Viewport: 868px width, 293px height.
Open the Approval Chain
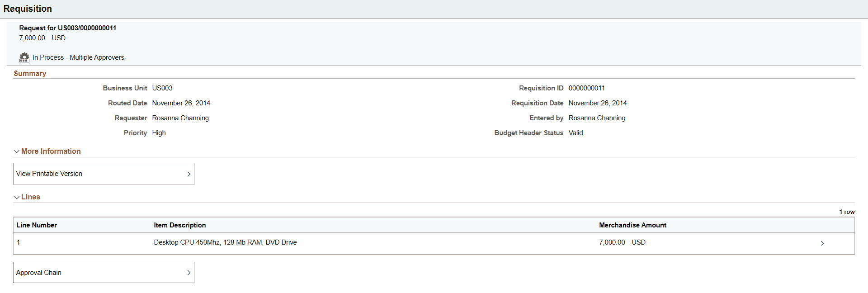click(x=104, y=273)
